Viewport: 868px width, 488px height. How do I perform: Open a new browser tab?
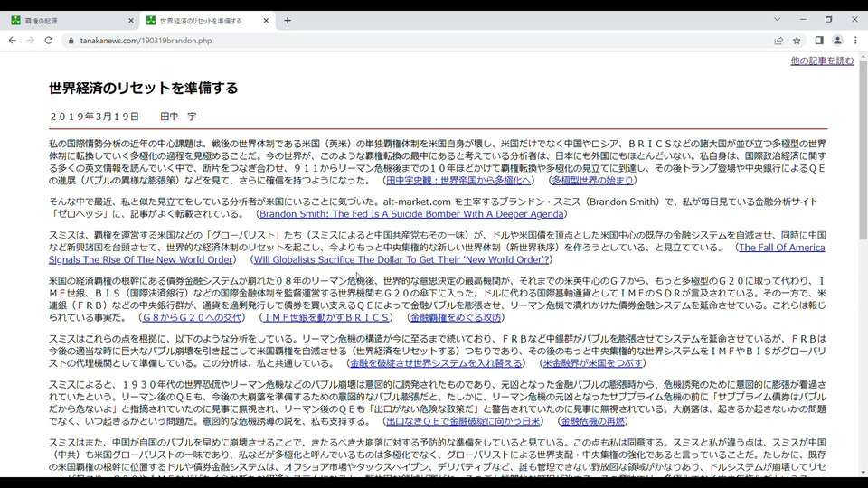point(288,21)
